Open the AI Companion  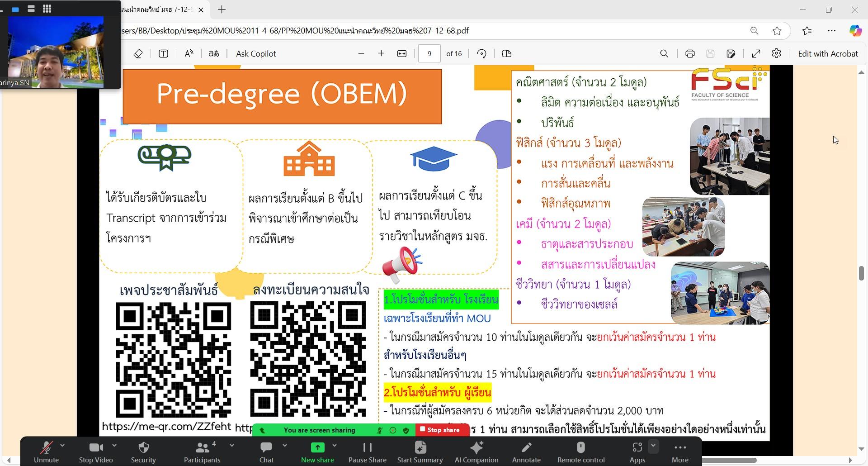pyautogui.click(x=476, y=452)
